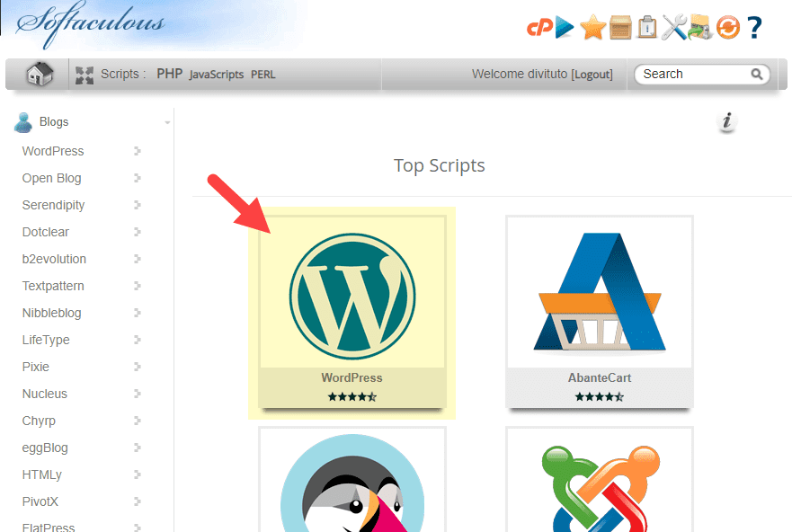Click the orange sync refresh icon
Viewport: 792px width, 532px height.
coord(728,27)
